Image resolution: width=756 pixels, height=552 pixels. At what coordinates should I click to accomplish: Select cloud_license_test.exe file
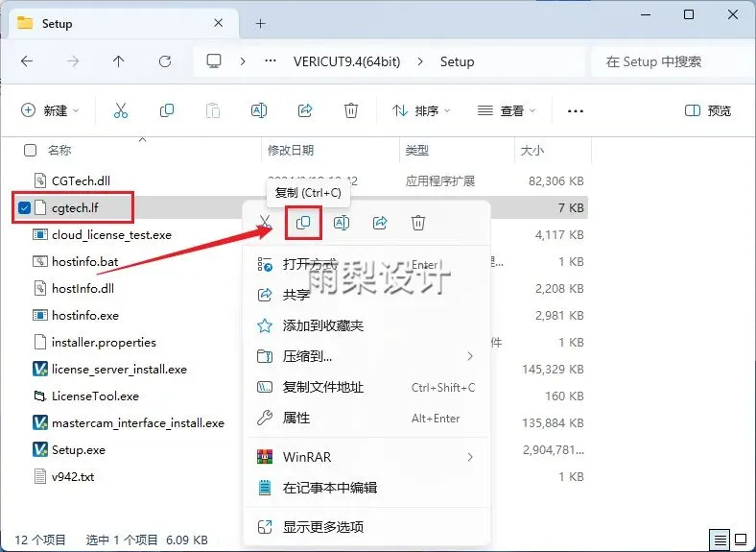click(111, 235)
